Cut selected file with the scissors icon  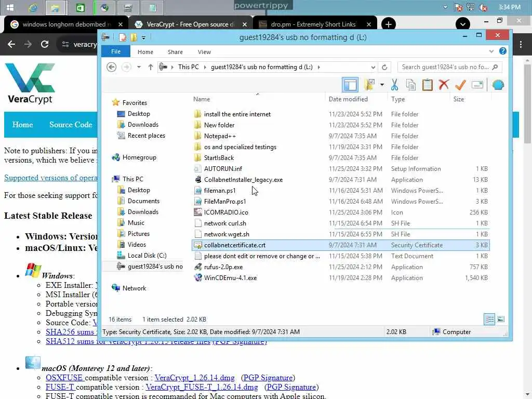[394, 85]
